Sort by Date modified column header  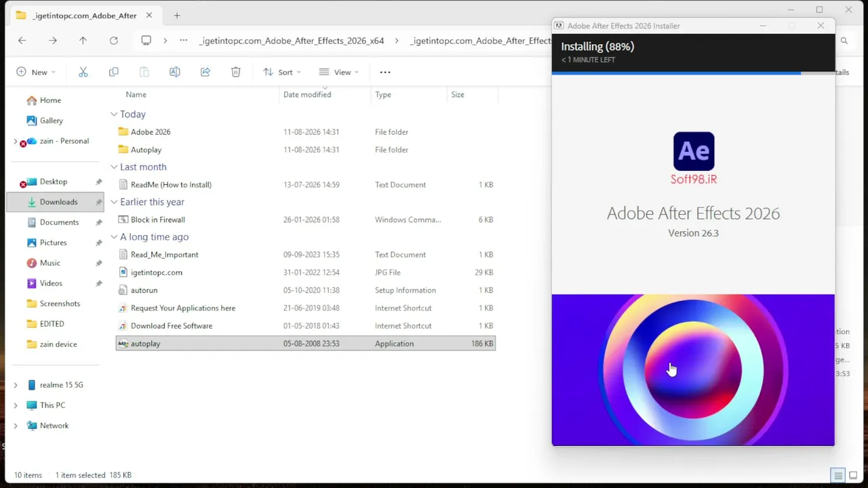point(307,95)
